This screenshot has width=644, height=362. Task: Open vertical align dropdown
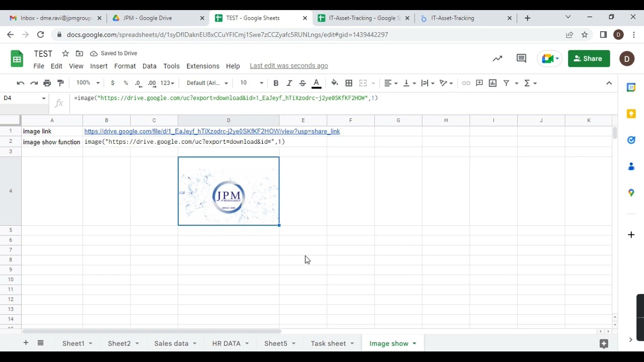(410, 83)
